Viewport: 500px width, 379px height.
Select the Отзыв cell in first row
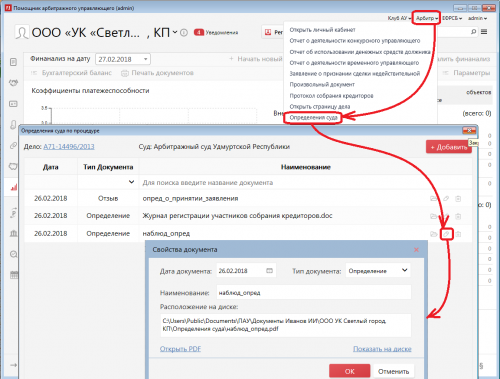click(108, 198)
